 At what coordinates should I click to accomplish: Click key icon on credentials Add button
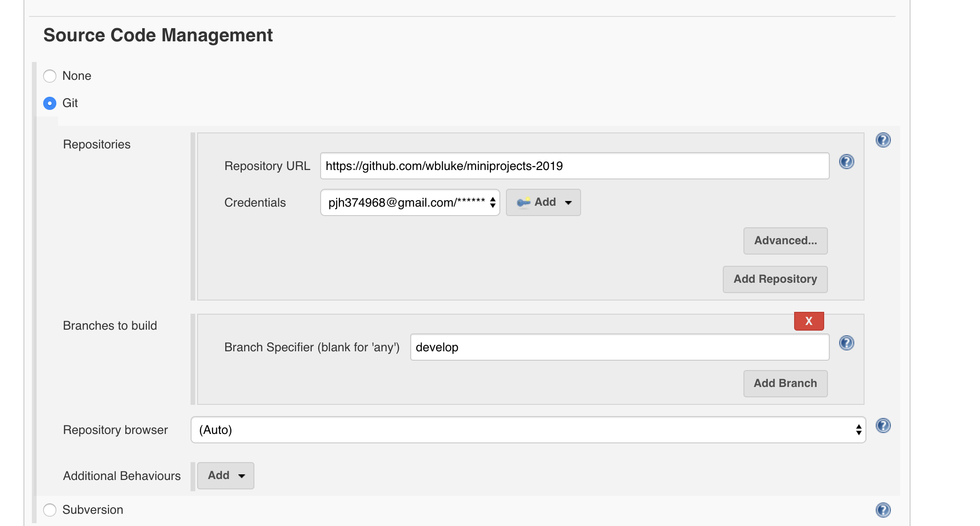(523, 202)
